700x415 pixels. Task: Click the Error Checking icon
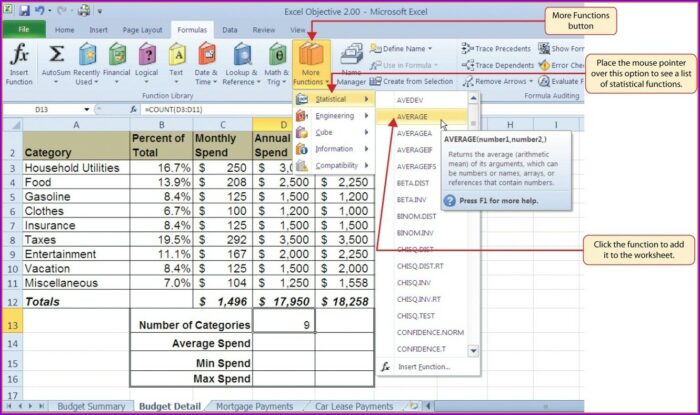[x=544, y=65]
